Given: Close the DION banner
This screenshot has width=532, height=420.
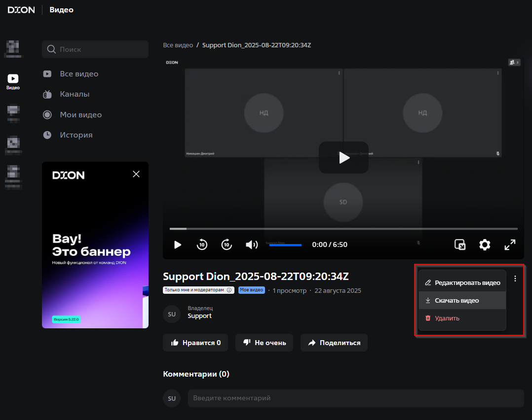Looking at the screenshot, I should [136, 174].
